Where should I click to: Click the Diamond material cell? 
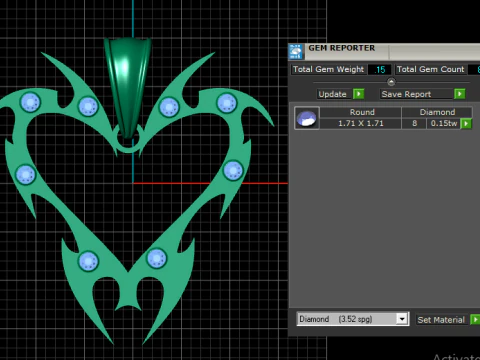[437, 112]
